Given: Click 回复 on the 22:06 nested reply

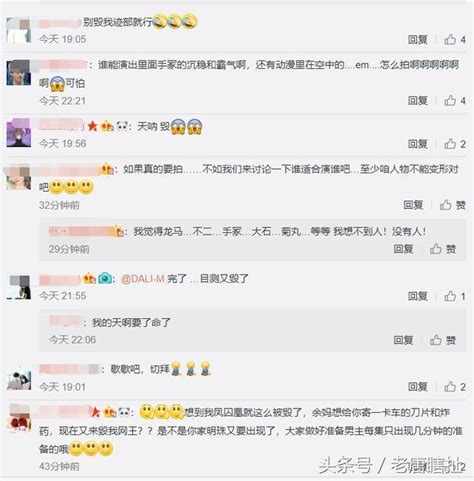Looking at the screenshot, I should pos(403,340).
